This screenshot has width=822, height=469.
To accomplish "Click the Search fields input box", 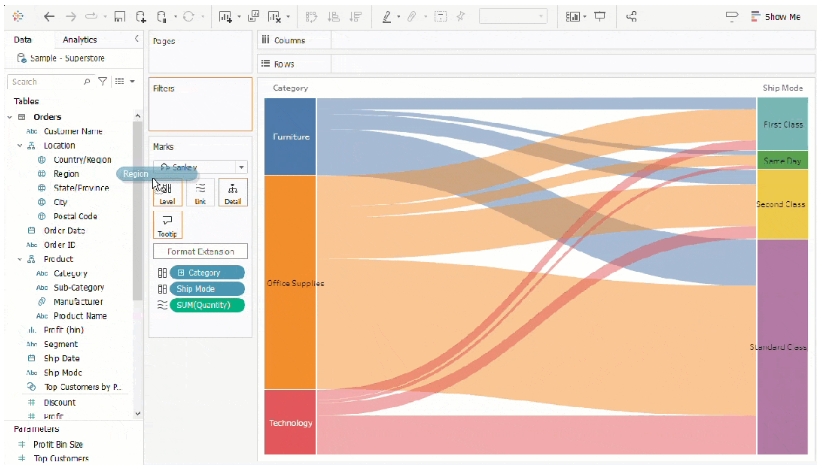I will click(45, 81).
